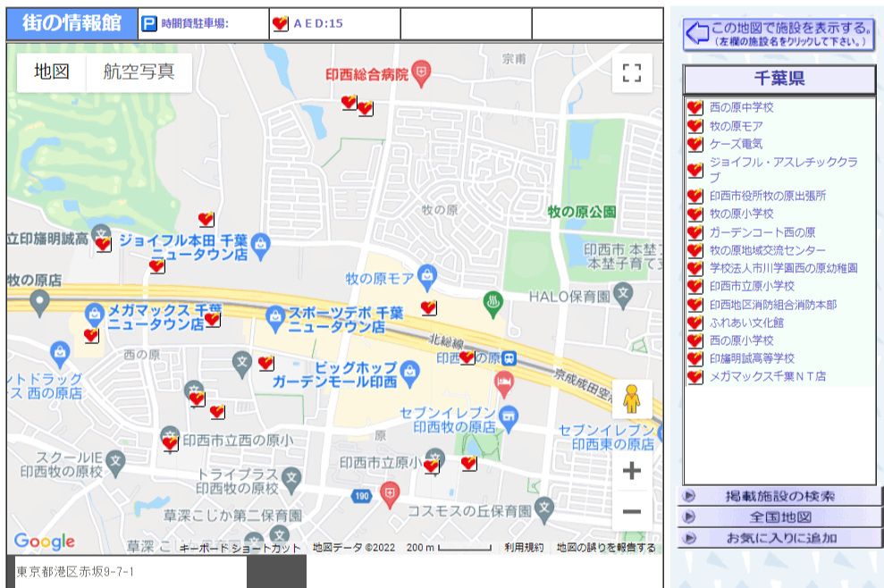Click the address field 東京都港区赤坂9-7-1
The image size is (884, 588).
130,572
